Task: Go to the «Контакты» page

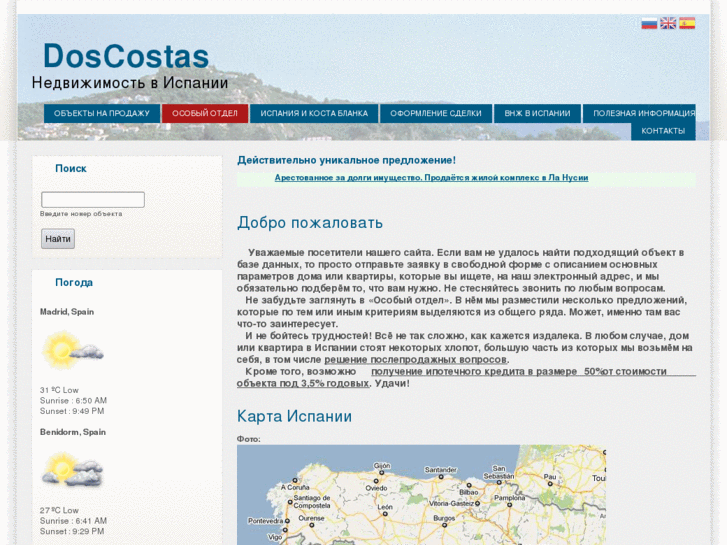Action: click(663, 131)
